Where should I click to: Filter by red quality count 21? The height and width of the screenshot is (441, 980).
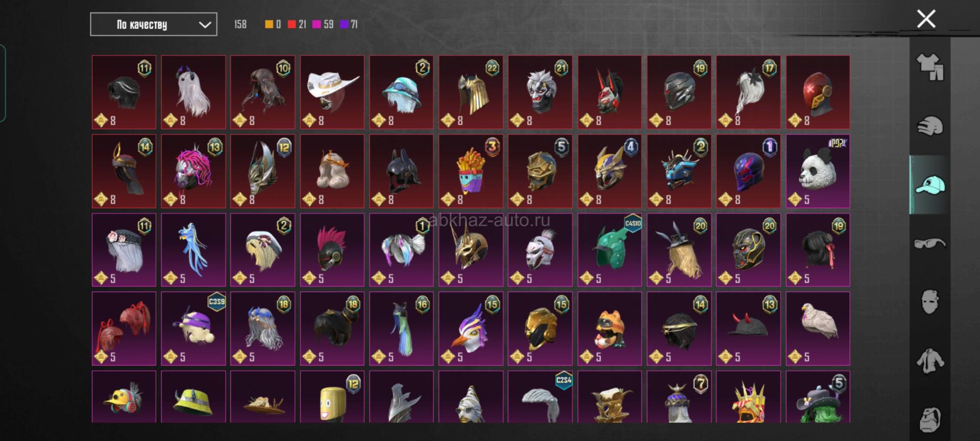click(297, 24)
